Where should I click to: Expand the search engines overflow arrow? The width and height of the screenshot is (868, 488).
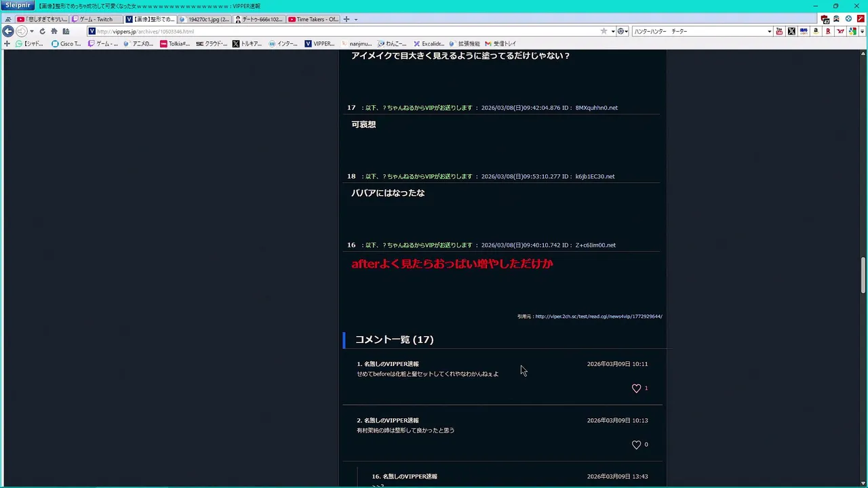point(862,31)
